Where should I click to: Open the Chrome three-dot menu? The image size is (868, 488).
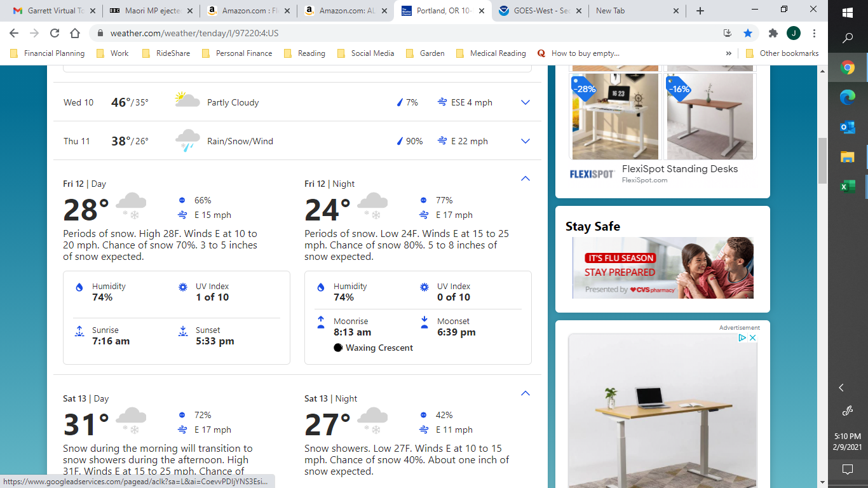(814, 33)
